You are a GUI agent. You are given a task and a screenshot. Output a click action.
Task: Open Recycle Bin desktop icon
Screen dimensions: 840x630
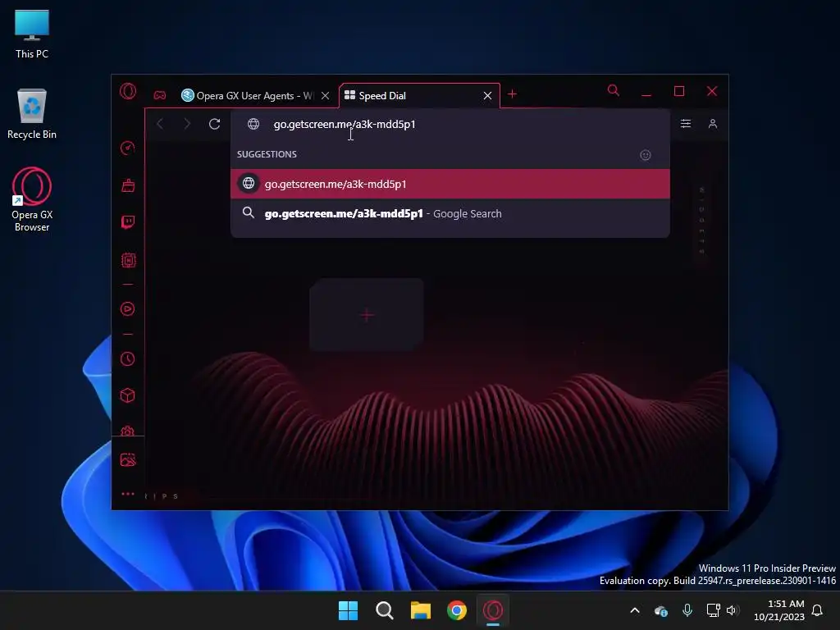[32, 114]
